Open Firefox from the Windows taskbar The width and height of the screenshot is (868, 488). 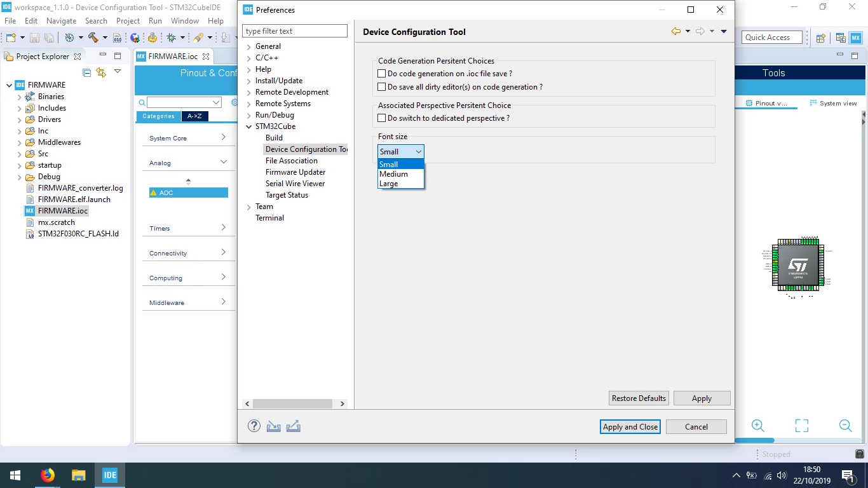click(48, 475)
